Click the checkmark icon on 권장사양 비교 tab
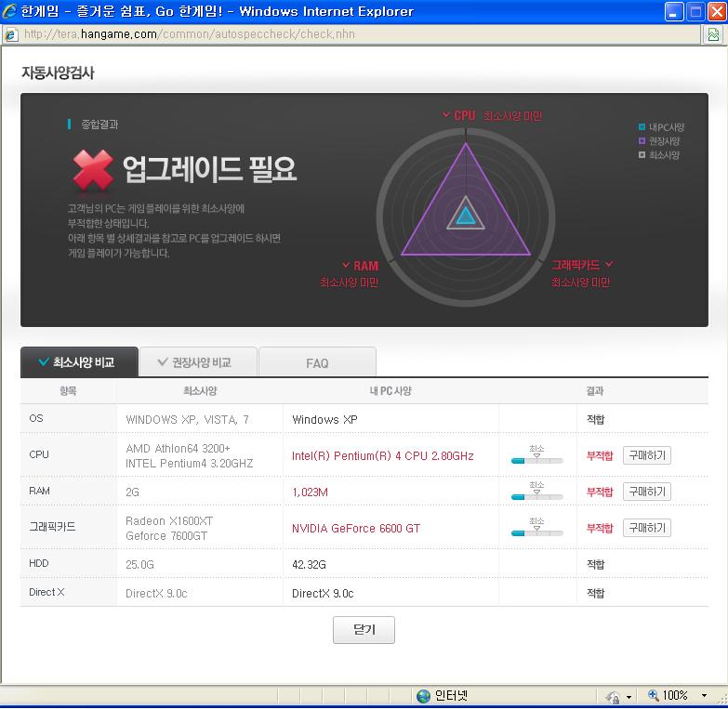728x709 pixels. 163,361
